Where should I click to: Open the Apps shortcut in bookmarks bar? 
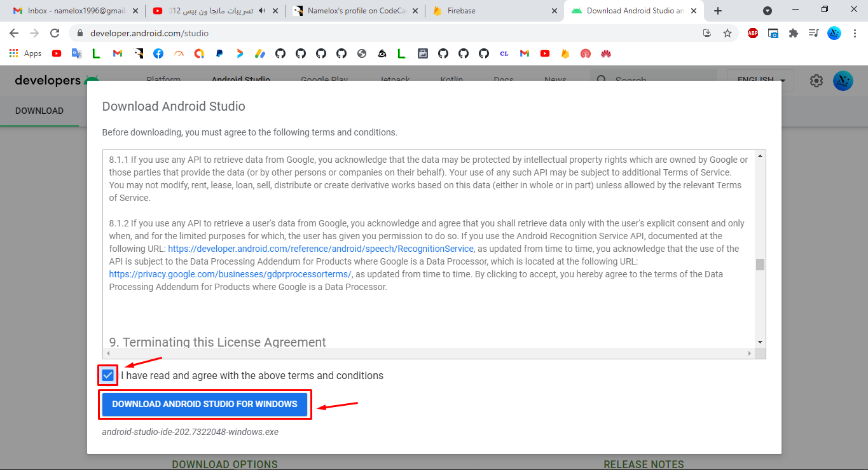(27, 54)
